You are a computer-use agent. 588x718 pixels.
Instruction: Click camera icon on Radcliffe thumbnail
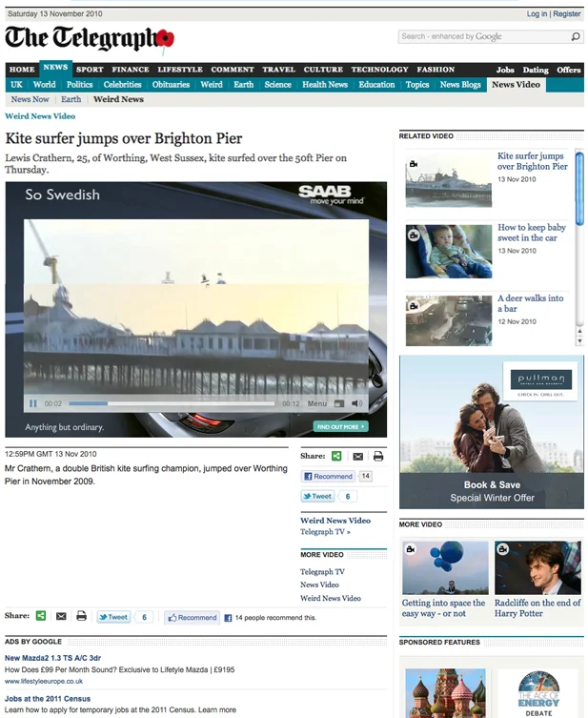pyautogui.click(x=503, y=548)
